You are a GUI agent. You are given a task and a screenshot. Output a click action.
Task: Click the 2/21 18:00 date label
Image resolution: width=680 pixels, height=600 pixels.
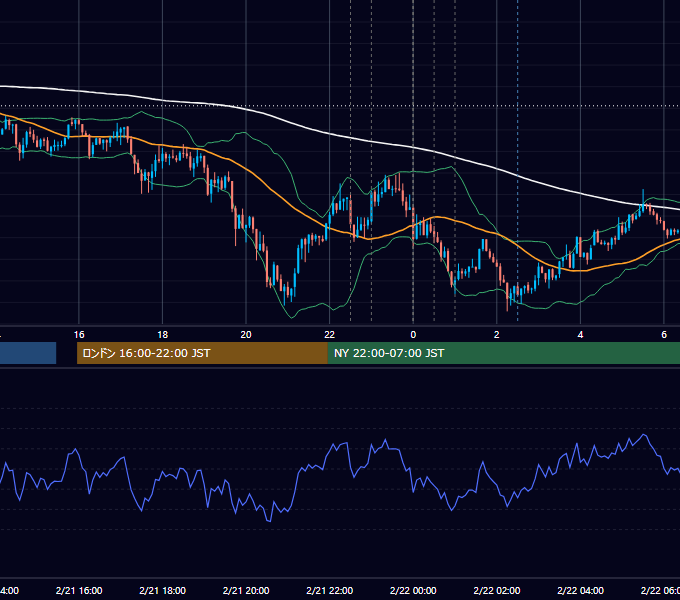163,590
